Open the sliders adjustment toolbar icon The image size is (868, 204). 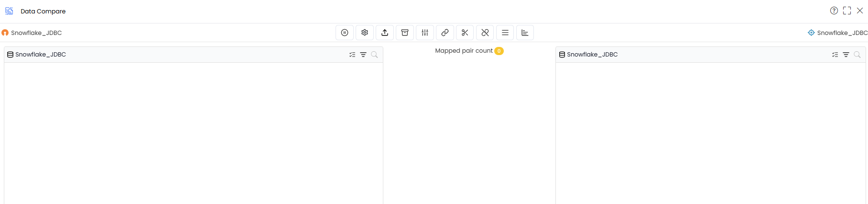click(x=425, y=33)
